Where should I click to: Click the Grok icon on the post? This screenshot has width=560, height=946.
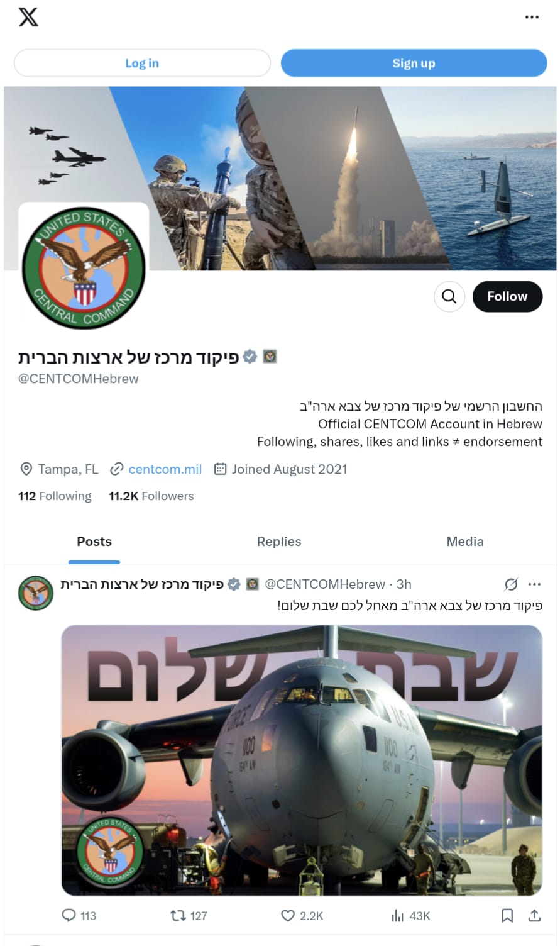(x=512, y=584)
